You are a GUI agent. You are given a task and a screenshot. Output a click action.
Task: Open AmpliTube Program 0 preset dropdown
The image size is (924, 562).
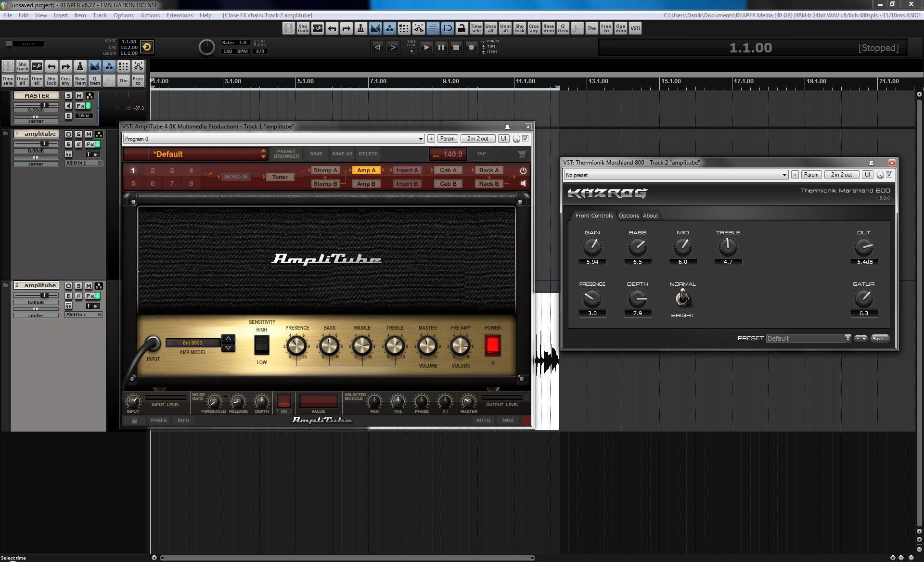pos(420,139)
